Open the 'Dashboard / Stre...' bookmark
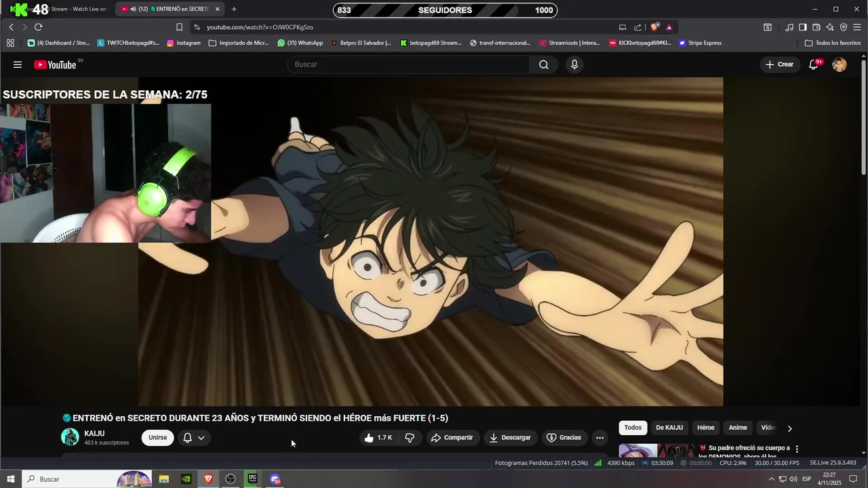 [59, 43]
